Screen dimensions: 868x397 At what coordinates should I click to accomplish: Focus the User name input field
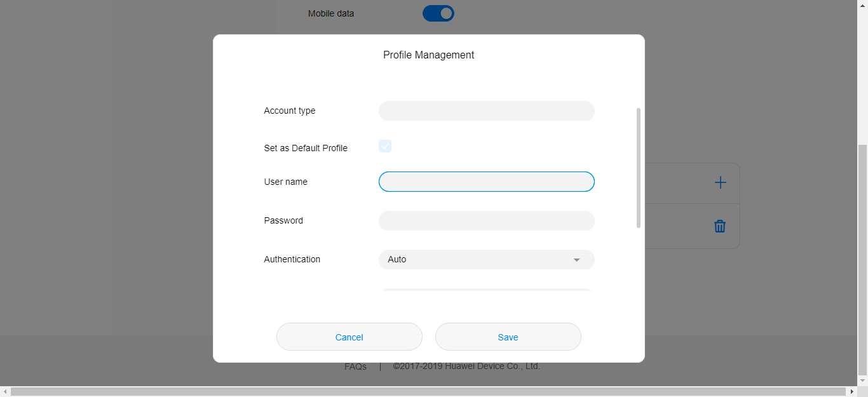coord(486,182)
